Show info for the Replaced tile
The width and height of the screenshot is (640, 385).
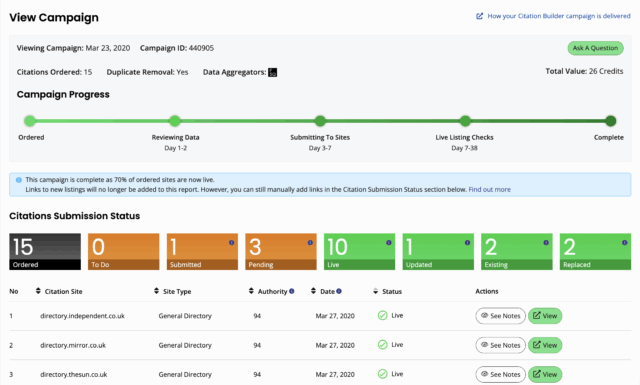click(624, 243)
